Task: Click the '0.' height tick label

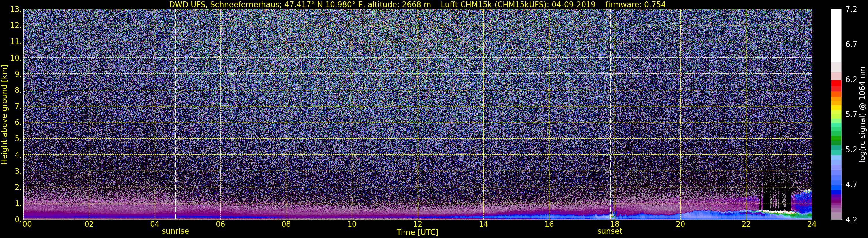Action: click(x=18, y=220)
